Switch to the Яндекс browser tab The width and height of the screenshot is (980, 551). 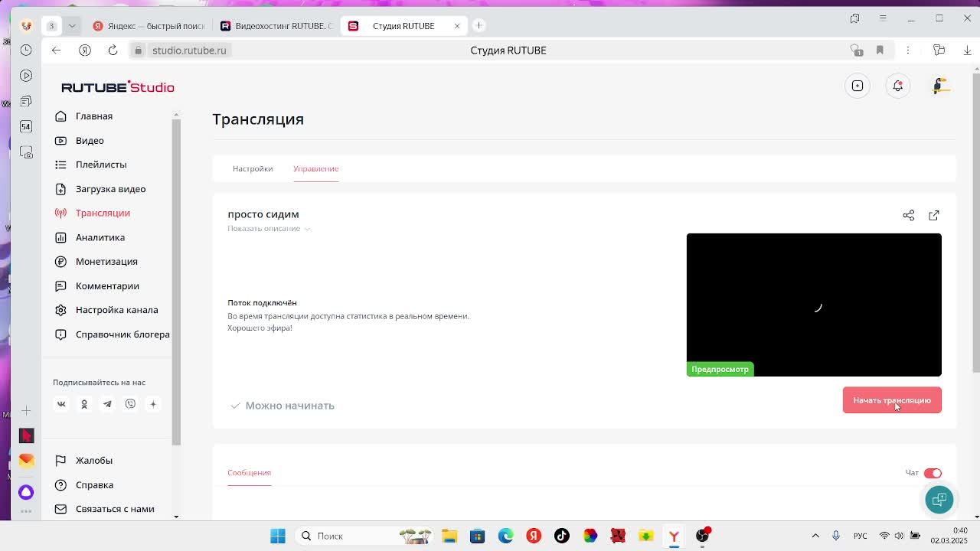click(149, 26)
